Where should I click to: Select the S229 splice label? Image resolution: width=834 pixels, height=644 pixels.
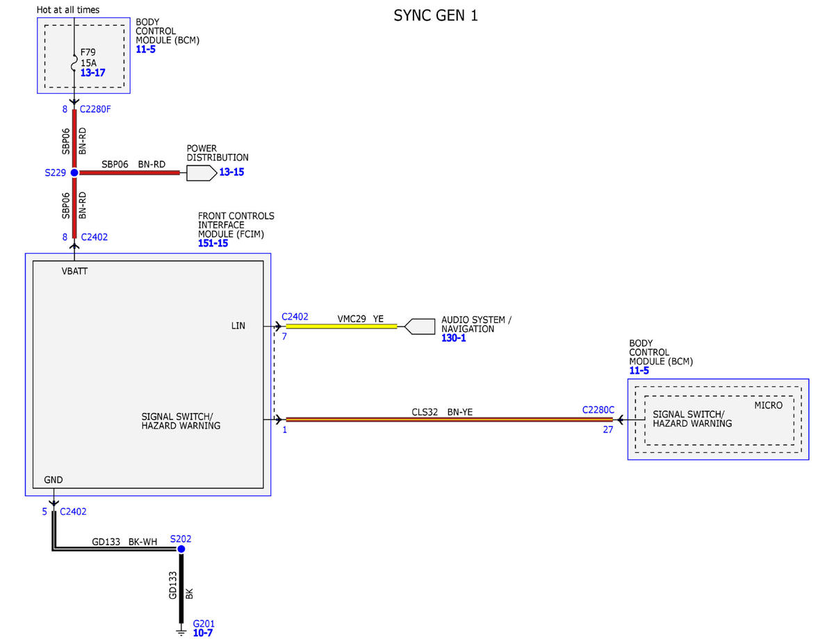coord(55,172)
